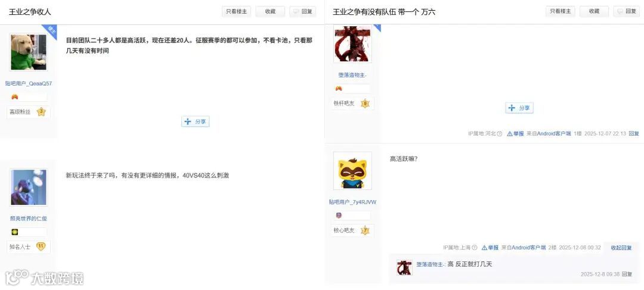Click 收藏 on the 万六 thread
Viewport: 644px width, 290px height.
[x=595, y=11]
